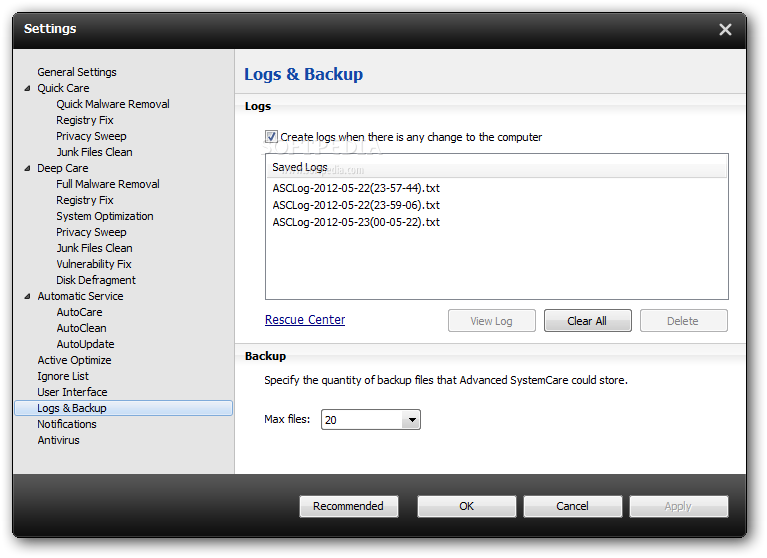Screen dimensions: 767x558
Task: Click the Clear All button
Action: [x=587, y=321]
